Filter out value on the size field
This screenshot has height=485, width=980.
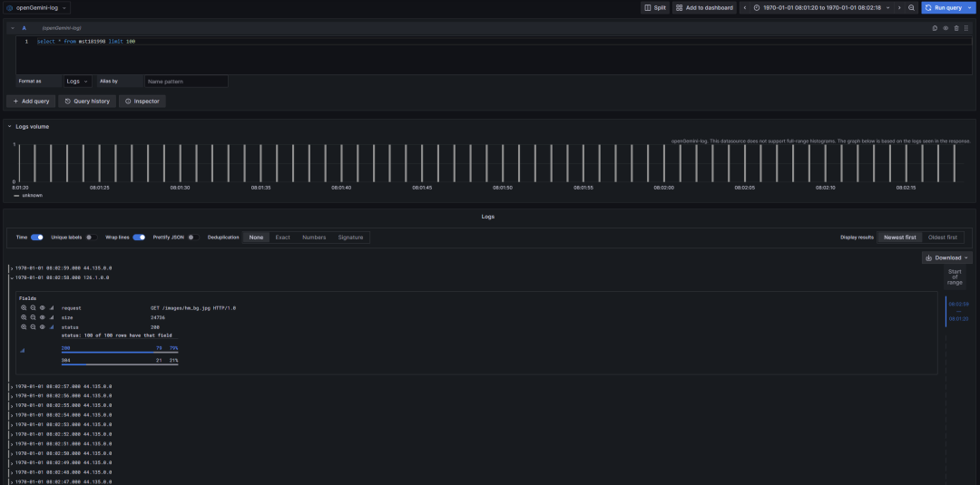tap(33, 317)
